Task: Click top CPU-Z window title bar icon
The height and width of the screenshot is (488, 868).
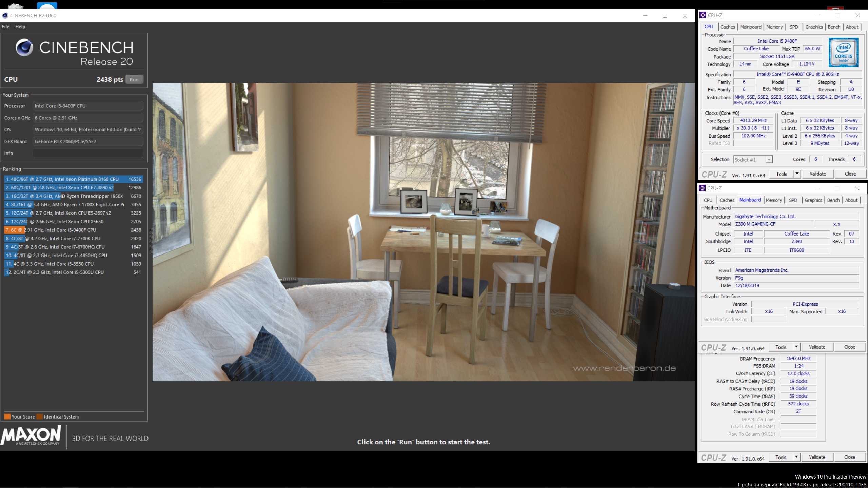Action: coord(703,15)
